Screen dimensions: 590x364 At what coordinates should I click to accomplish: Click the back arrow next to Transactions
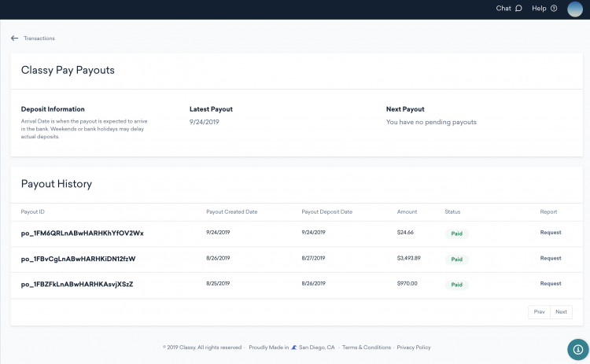tap(14, 38)
